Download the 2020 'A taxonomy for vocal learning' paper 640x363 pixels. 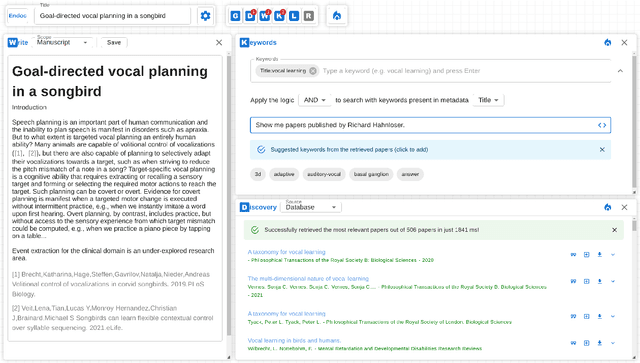click(600, 254)
